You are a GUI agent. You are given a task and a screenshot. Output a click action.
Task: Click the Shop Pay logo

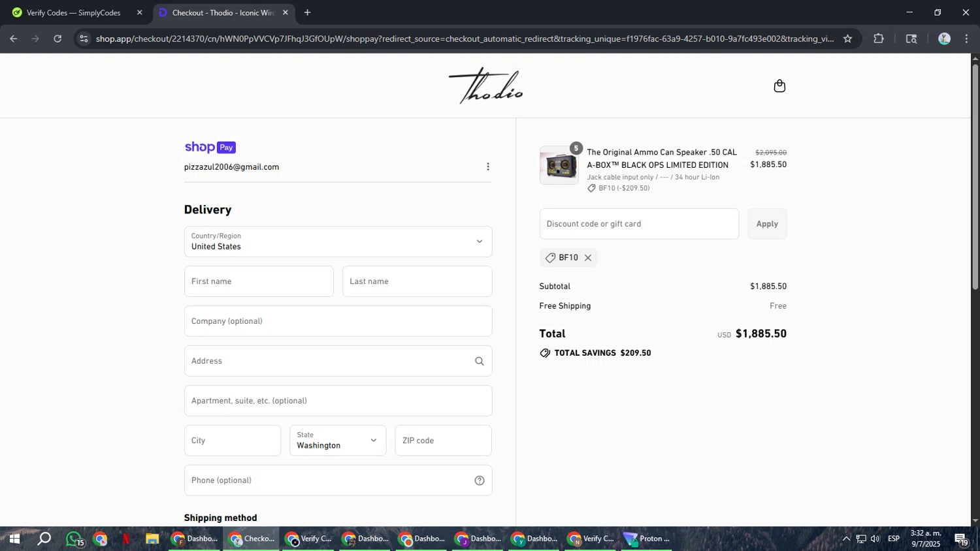pyautogui.click(x=210, y=147)
